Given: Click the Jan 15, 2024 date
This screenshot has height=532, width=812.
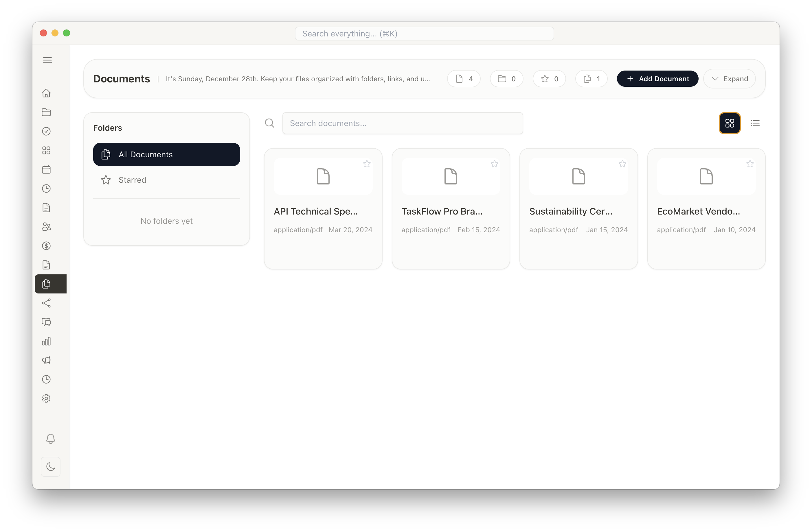Looking at the screenshot, I should (x=607, y=230).
